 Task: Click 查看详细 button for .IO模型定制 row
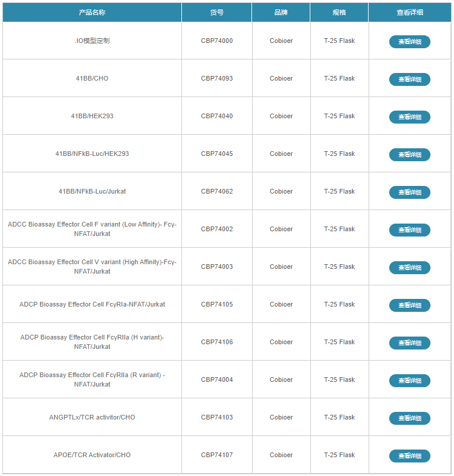coord(409,42)
